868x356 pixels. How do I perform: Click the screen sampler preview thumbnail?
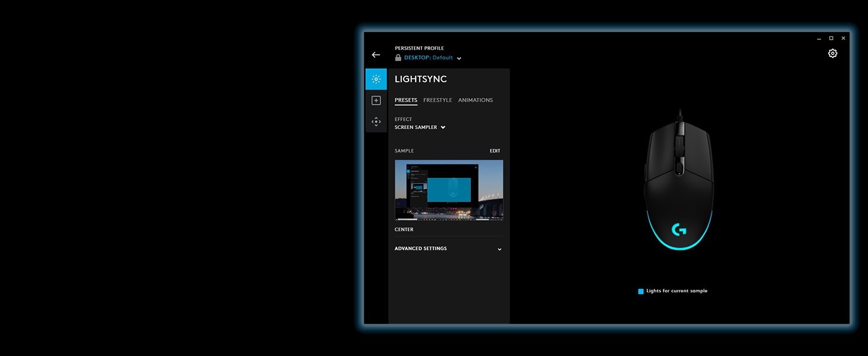(x=449, y=190)
